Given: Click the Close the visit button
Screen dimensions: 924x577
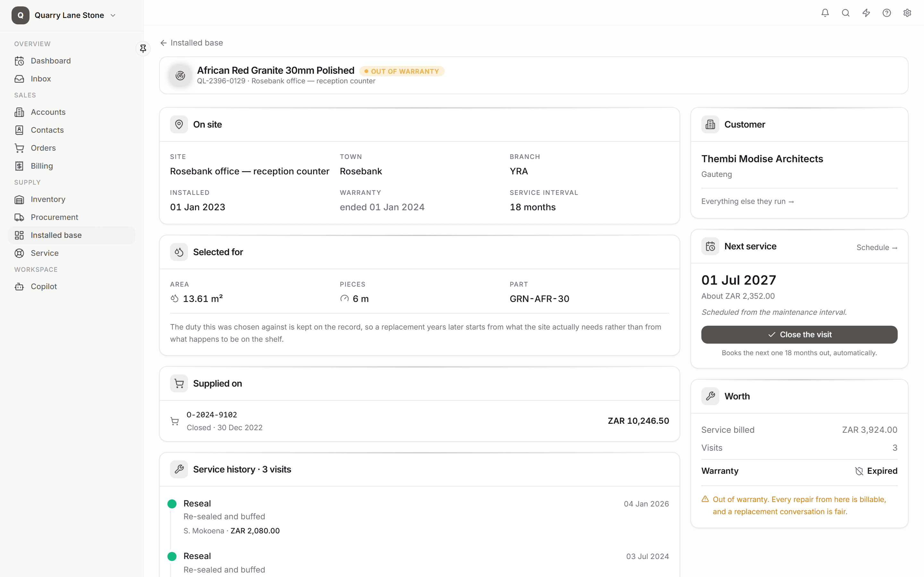Looking at the screenshot, I should point(799,334).
